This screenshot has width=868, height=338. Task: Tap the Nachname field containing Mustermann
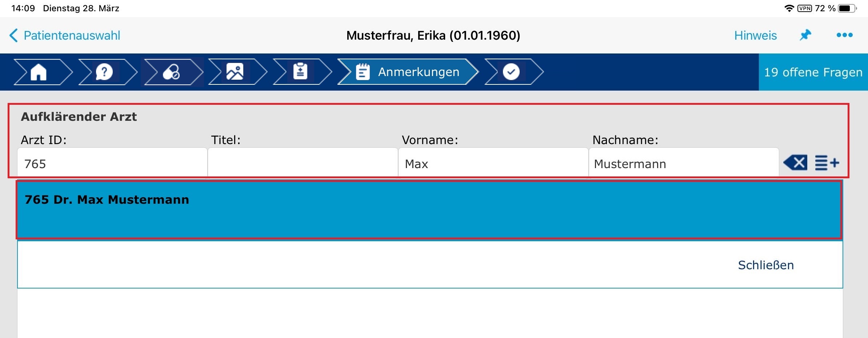point(684,163)
